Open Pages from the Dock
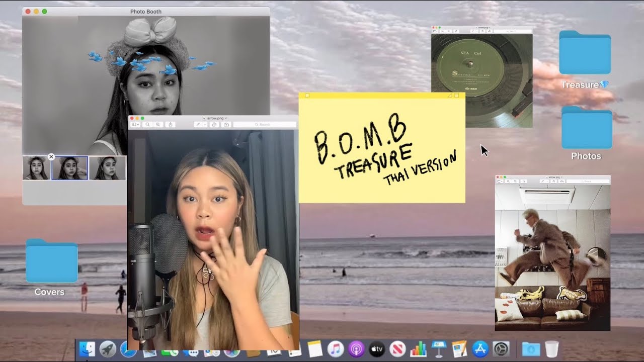 click(459, 349)
